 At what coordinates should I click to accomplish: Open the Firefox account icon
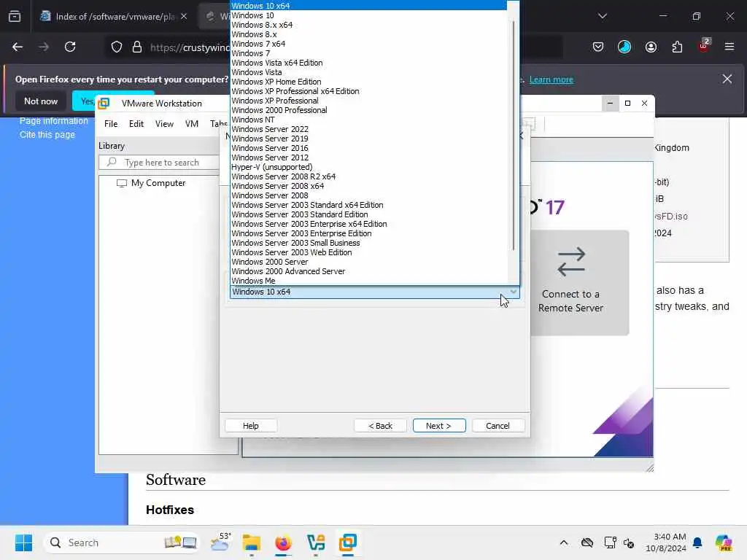(651, 47)
